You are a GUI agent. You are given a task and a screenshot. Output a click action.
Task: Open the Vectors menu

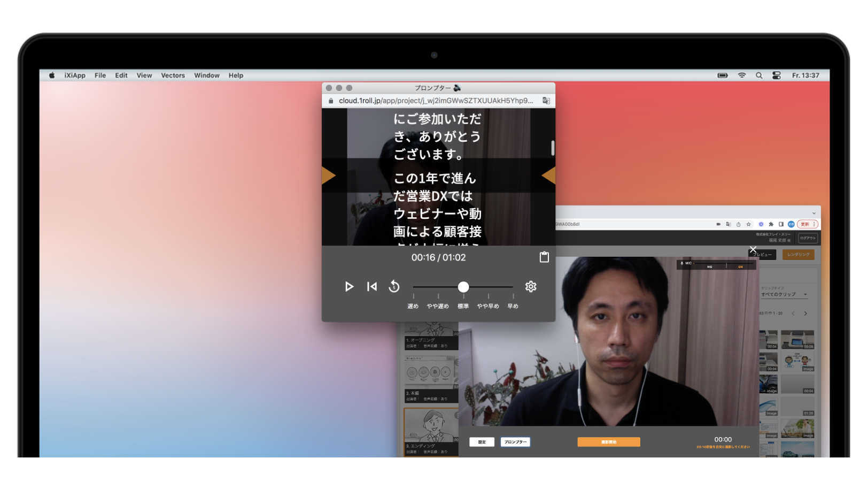173,75
